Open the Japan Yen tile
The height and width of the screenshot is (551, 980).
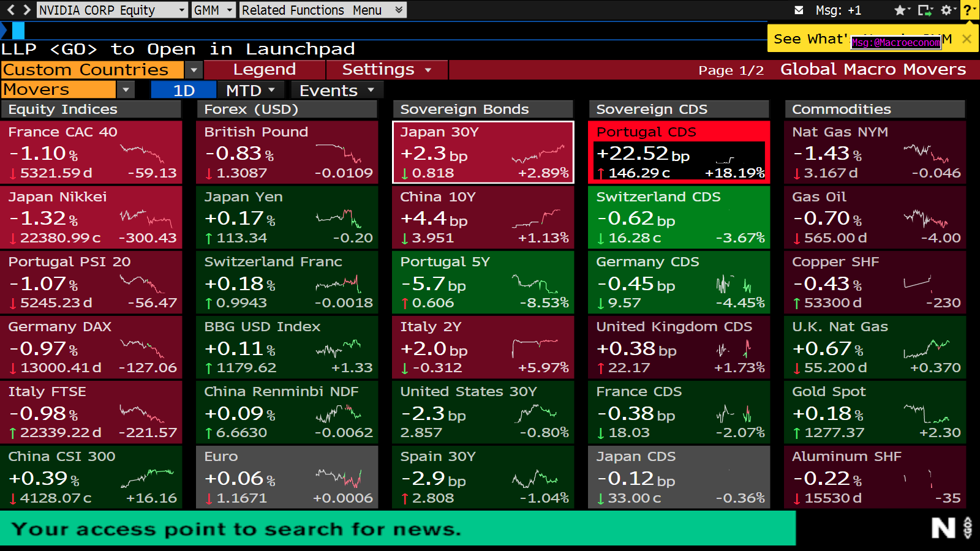pyautogui.click(x=287, y=217)
